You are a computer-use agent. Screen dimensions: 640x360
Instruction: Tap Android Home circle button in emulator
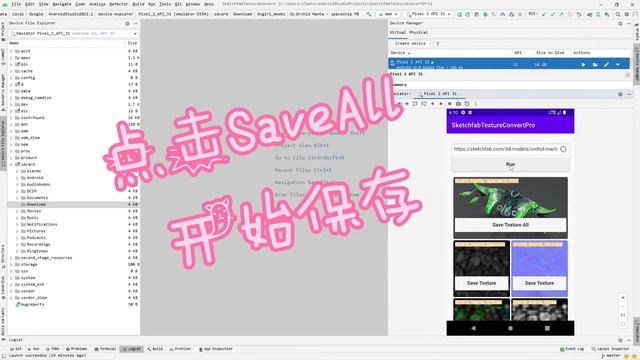[x=510, y=328]
